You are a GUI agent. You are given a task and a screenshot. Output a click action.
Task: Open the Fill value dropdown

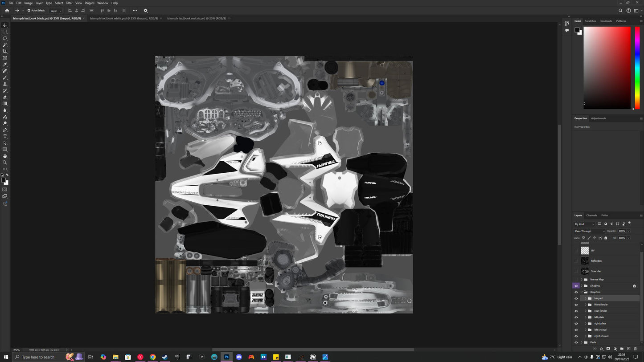629,238
